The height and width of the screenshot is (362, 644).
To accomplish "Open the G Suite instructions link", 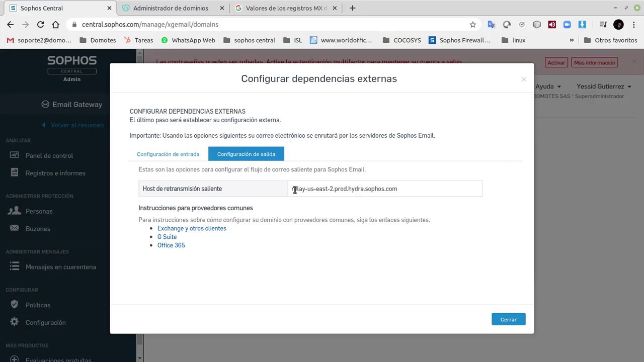I will 167,237.
